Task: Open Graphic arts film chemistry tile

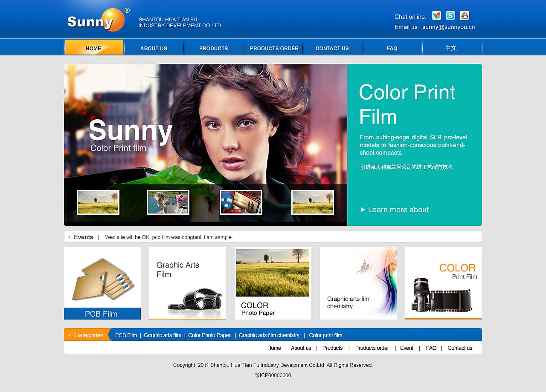Action: click(358, 283)
